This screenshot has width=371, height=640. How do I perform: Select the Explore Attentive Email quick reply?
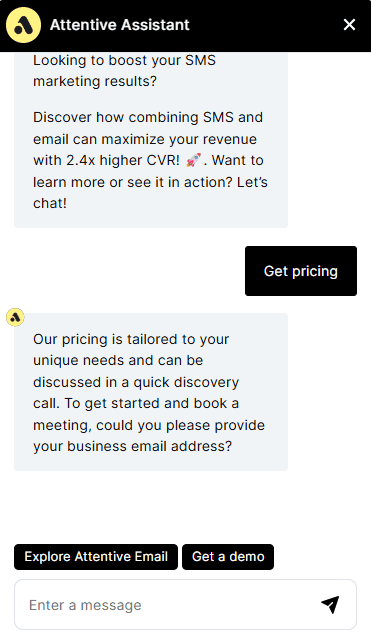point(96,557)
